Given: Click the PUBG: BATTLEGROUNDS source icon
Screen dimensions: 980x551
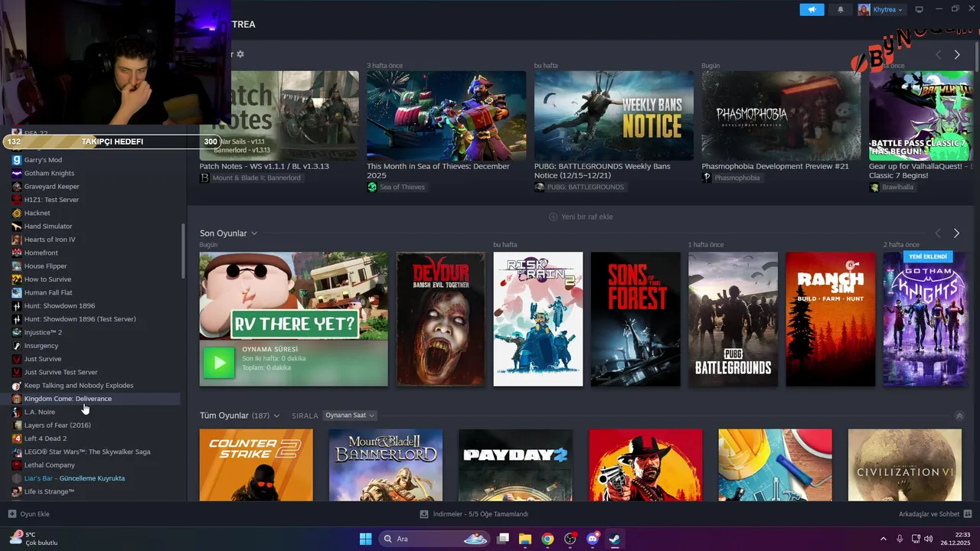Looking at the screenshot, I should click(540, 187).
